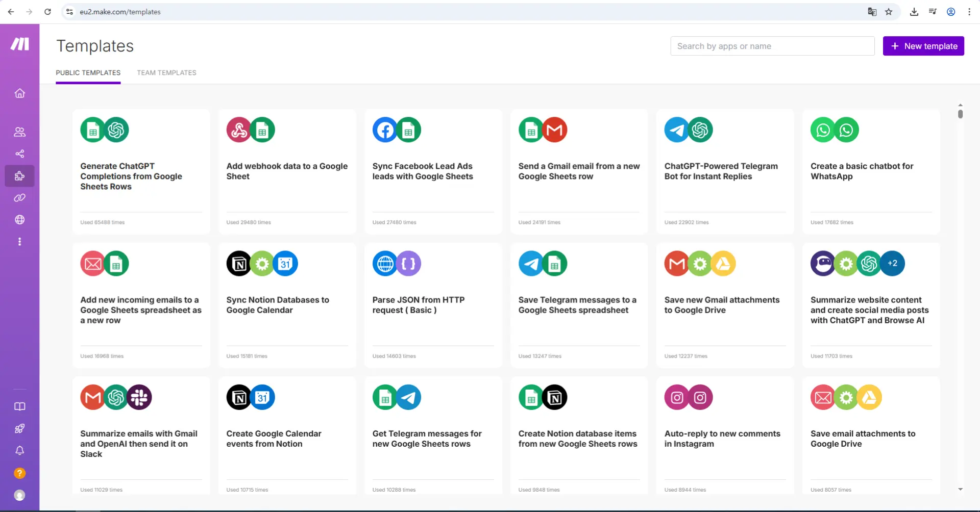Click the 'Used 29480 times' text
The width and height of the screenshot is (980, 512).
[249, 222]
